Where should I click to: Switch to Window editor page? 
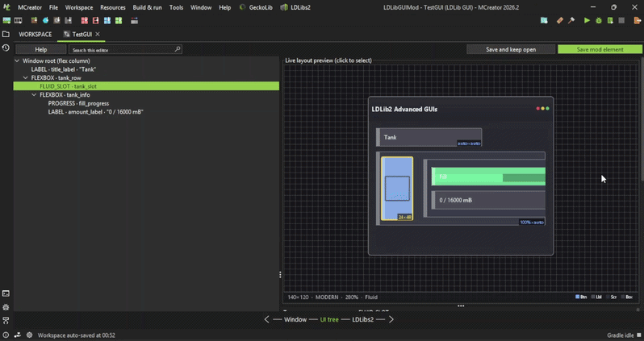pyautogui.click(x=295, y=319)
